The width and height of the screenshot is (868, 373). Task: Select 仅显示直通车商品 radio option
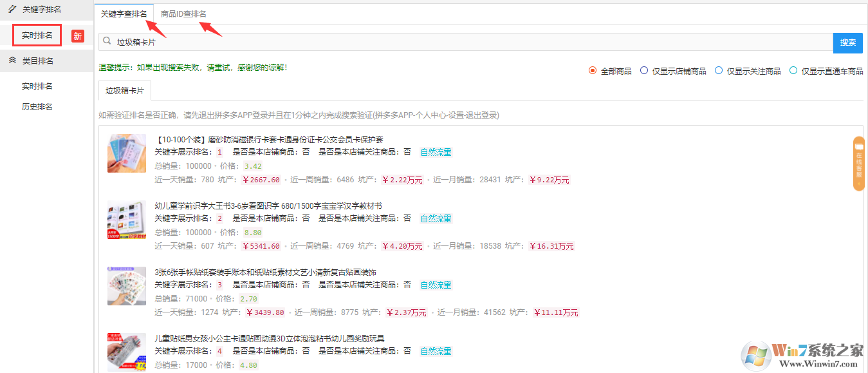tap(793, 71)
